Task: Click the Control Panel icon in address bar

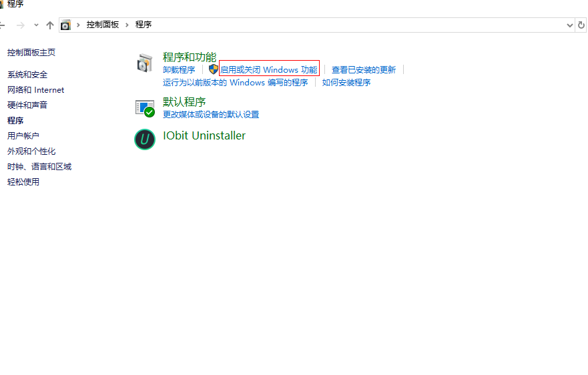Action: (x=65, y=25)
